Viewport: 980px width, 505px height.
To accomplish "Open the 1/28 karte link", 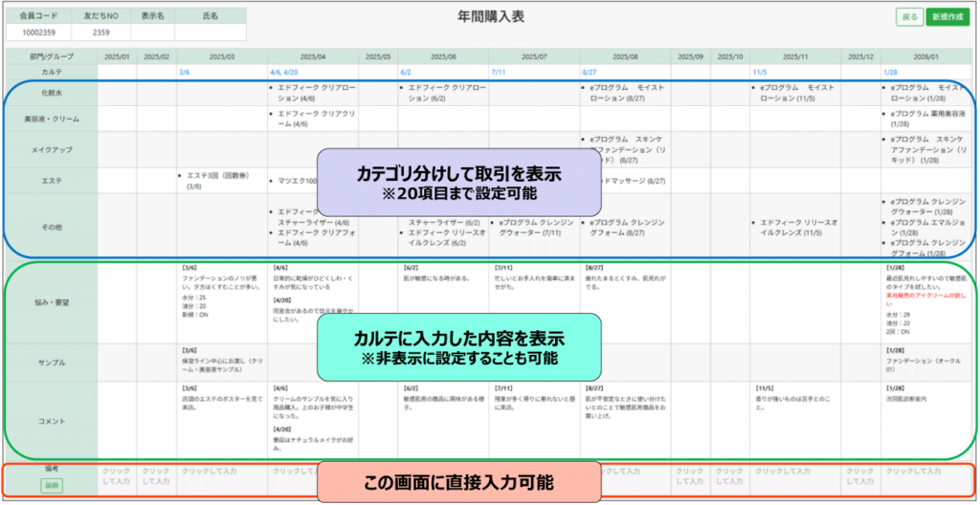I will point(889,72).
